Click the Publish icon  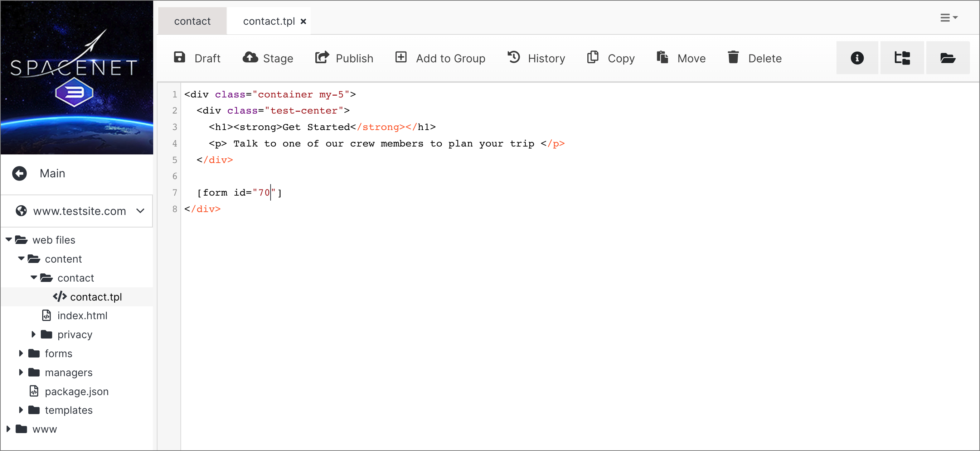point(323,58)
